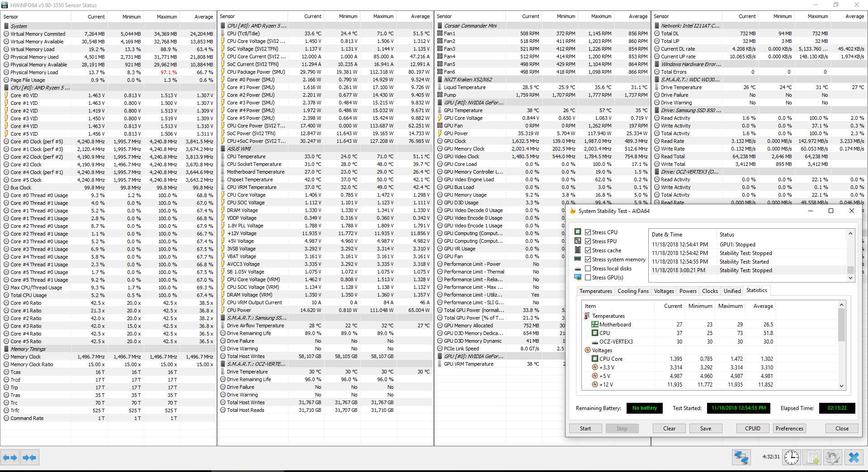Select the Temperatures node in Statistics list
The height and width of the screenshot is (472, 868).
[x=608, y=316]
